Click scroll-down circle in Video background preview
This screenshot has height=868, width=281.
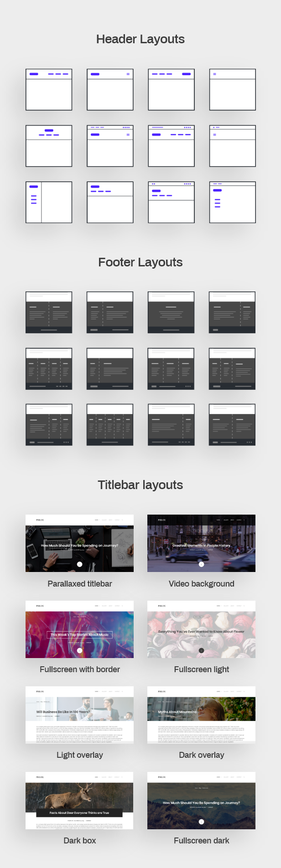tap(201, 564)
